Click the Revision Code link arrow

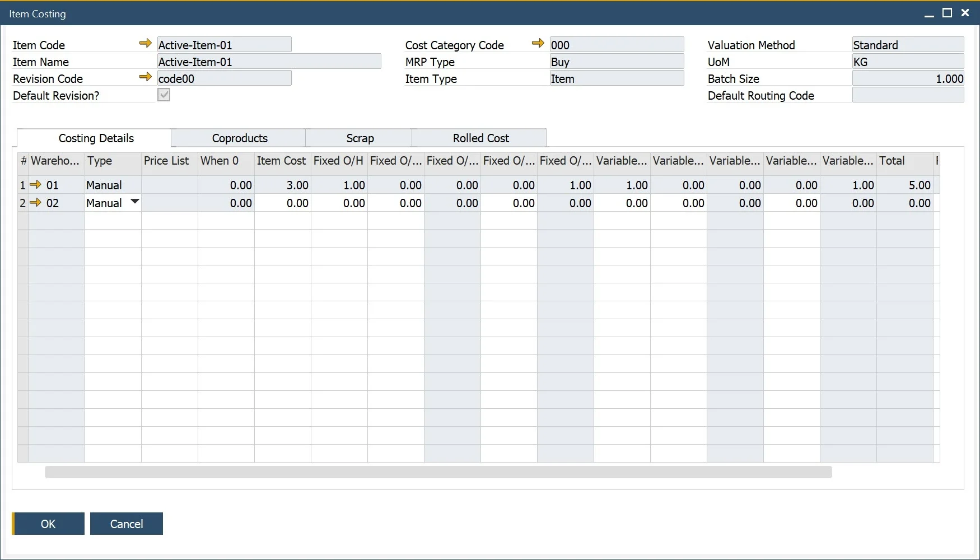(146, 77)
